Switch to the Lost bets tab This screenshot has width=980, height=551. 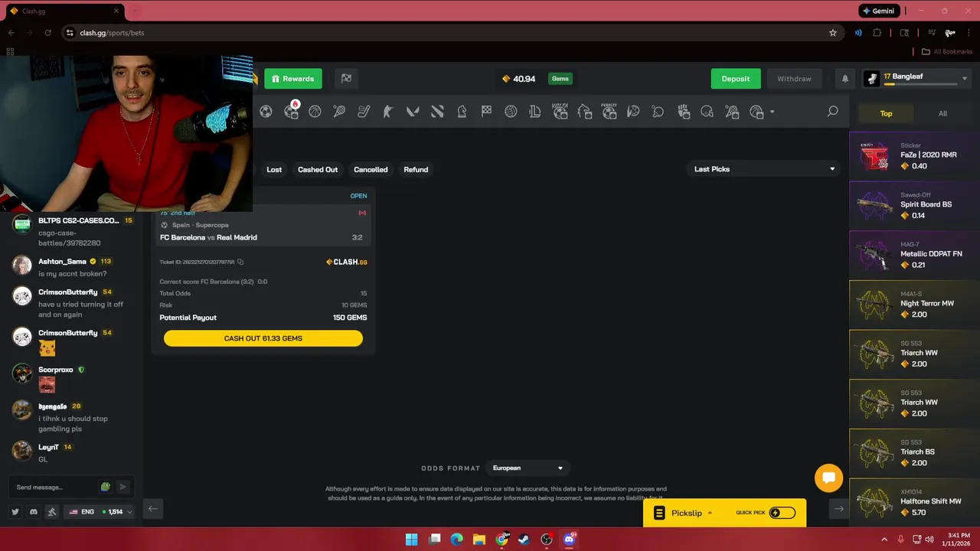pos(274,169)
